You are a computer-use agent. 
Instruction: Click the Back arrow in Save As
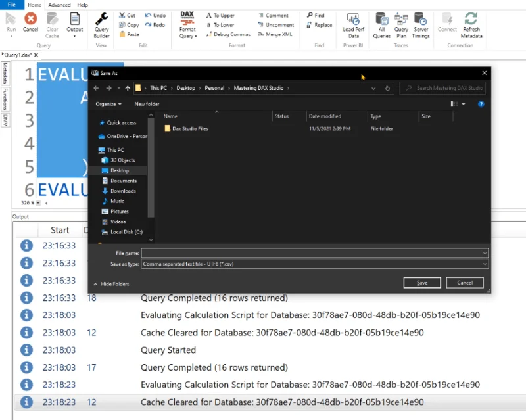pyautogui.click(x=96, y=88)
